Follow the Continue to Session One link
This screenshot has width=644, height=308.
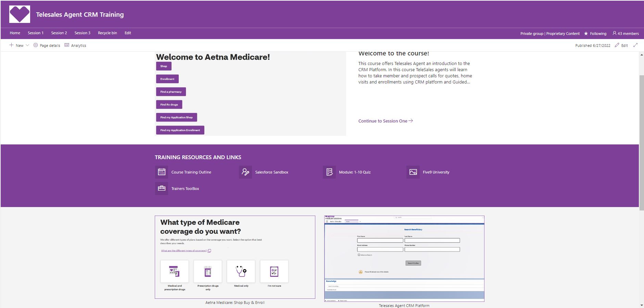pos(386,121)
